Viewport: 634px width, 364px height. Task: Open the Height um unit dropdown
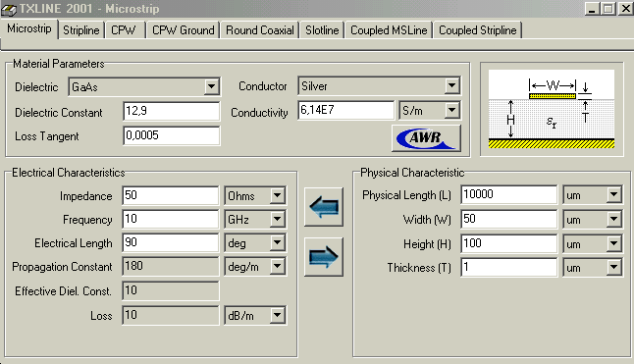(613, 243)
